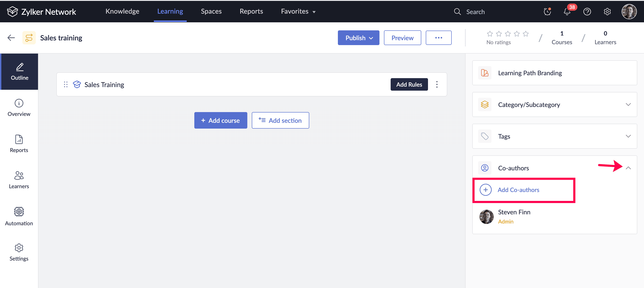This screenshot has width=644, height=288.
Task: Open the recent activity clock icon
Action: tap(547, 12)
